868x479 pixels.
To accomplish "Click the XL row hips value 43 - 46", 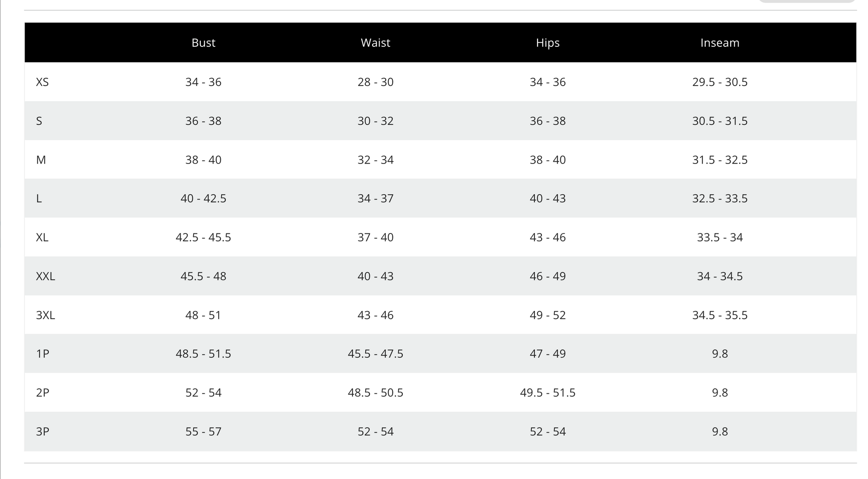I will coord(548,237).
